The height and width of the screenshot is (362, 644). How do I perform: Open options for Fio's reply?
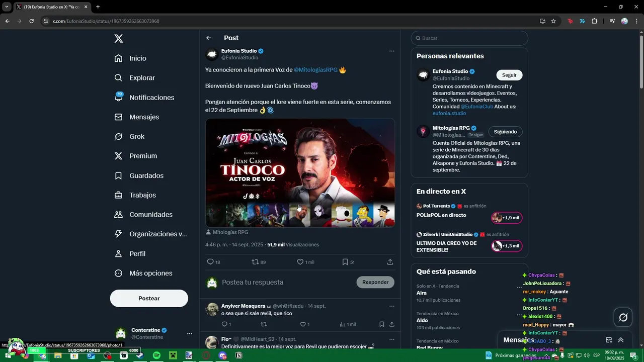[391, 339]
